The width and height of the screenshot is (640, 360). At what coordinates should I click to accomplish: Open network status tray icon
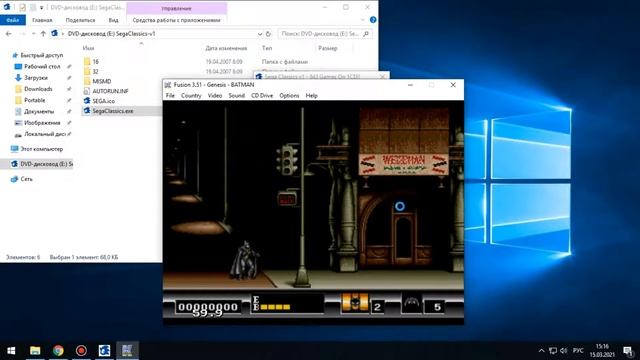553,351
